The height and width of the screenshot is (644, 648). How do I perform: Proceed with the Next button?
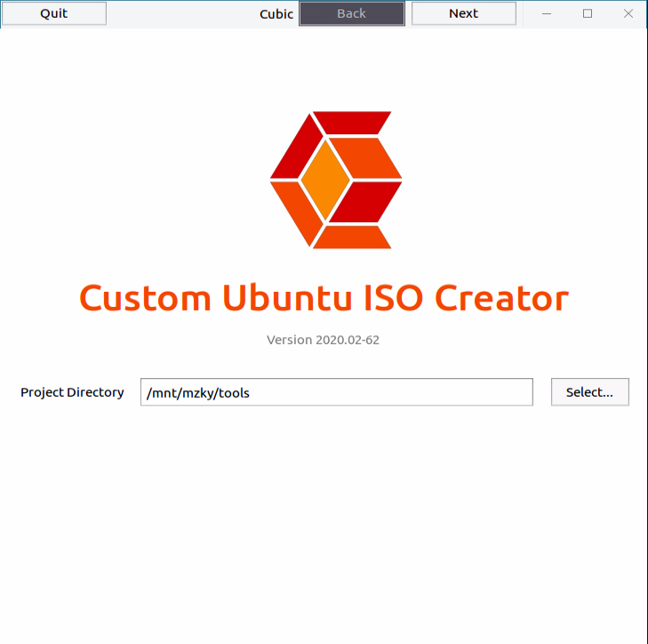[x=464, y=13]
